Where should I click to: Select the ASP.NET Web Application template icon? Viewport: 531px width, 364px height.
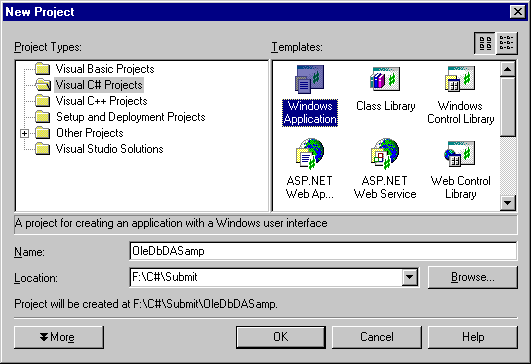click(310, 153)
